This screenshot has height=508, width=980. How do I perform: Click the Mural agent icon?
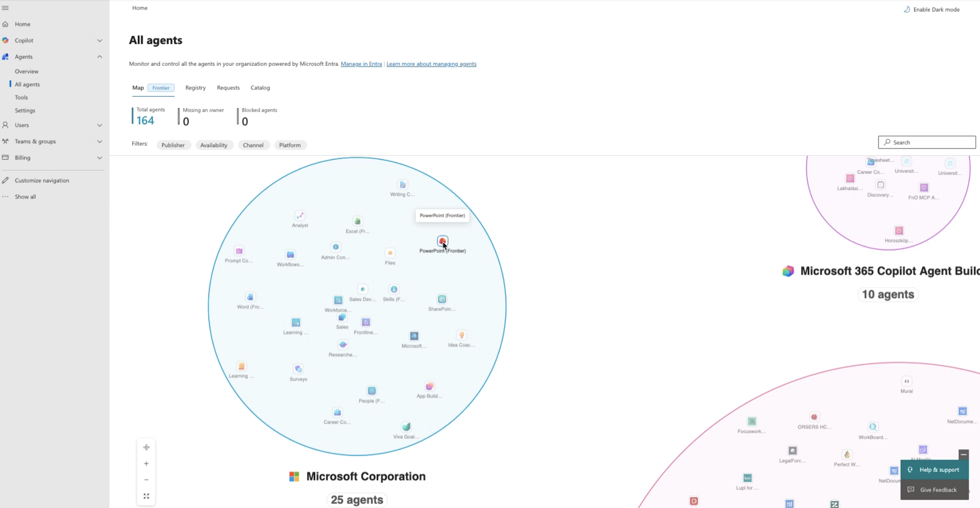pos(906,382)
